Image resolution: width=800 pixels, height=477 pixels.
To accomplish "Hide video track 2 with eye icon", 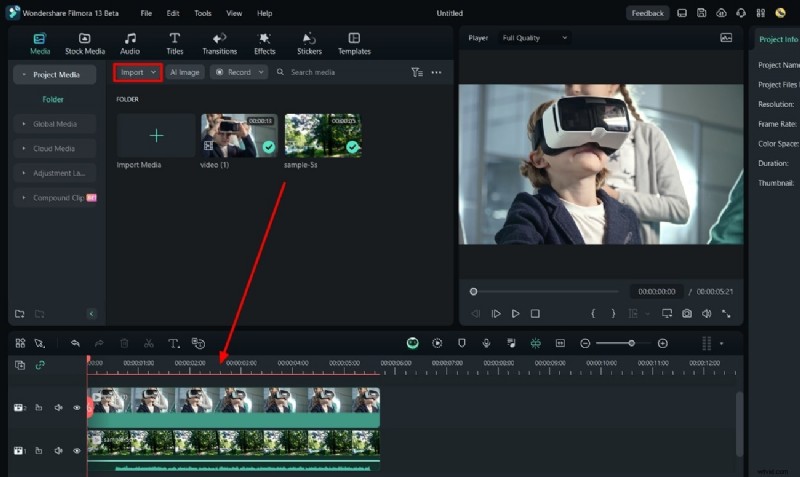I will click(77, 408).
